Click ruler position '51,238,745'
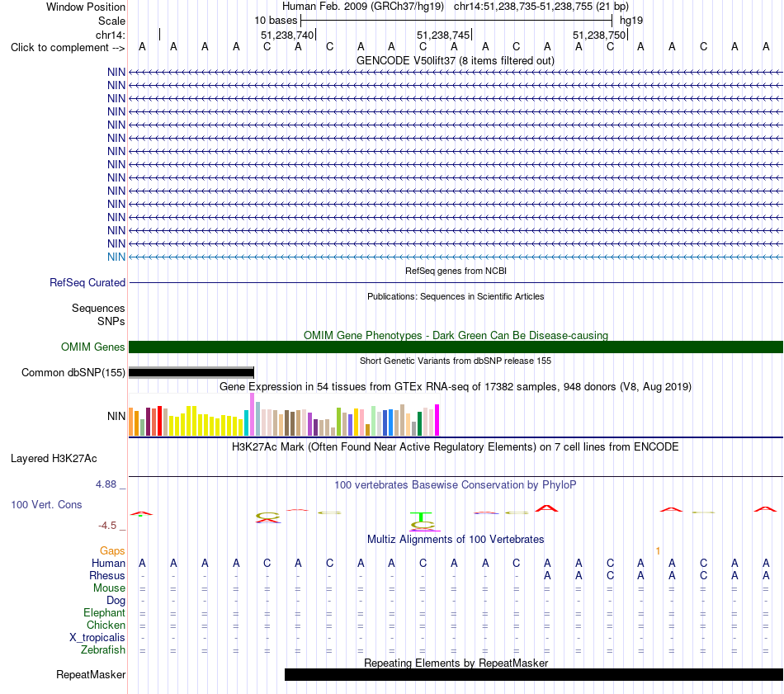Viewport: 784px width, 694px height. pyautogui.click(x=443, y=35)
